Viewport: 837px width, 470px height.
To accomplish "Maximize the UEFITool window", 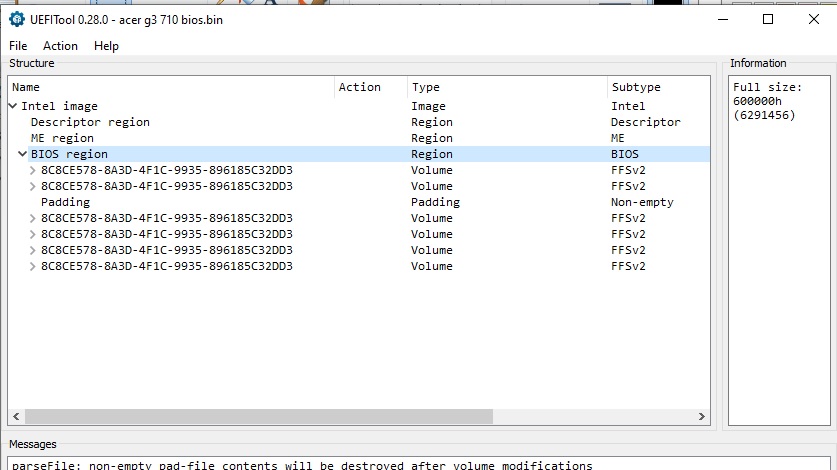I will [x=768, y=19].
